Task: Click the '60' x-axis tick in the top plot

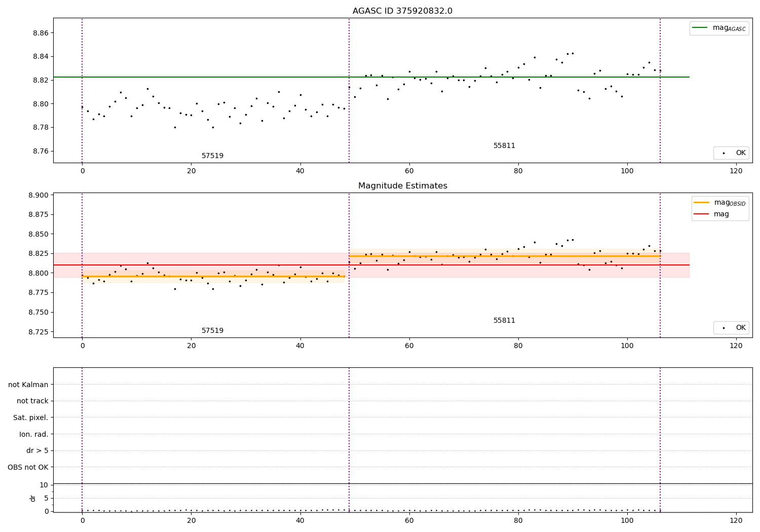Action: [409, 171]
